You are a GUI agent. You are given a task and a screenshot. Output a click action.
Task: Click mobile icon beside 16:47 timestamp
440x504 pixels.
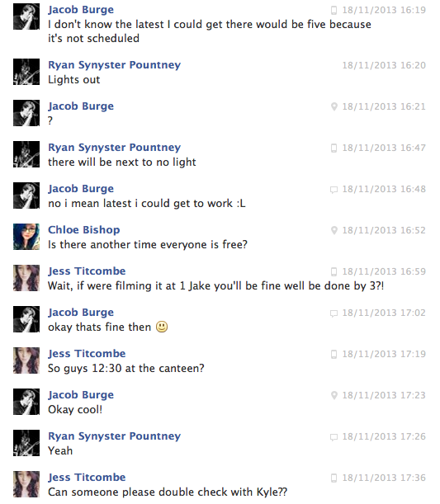(x=334, y=148)
